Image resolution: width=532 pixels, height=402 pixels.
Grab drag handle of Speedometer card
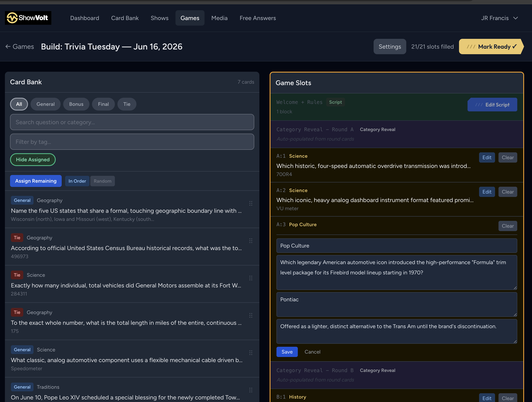pos(251,353)
